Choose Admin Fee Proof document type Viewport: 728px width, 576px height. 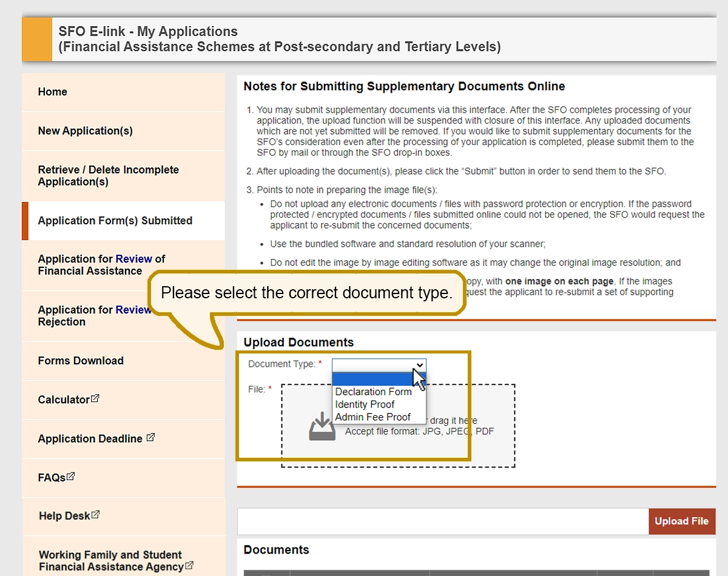372,417
